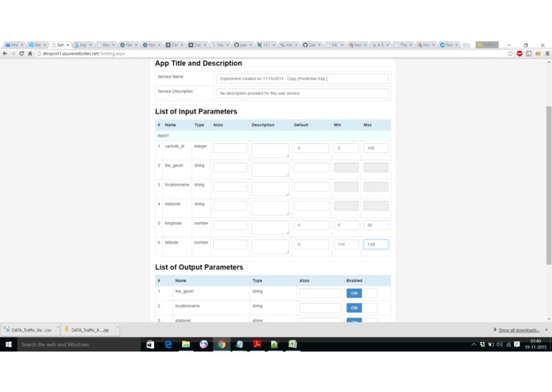
Task: Open the volume control in the system tray
Action: click(500, 344)
